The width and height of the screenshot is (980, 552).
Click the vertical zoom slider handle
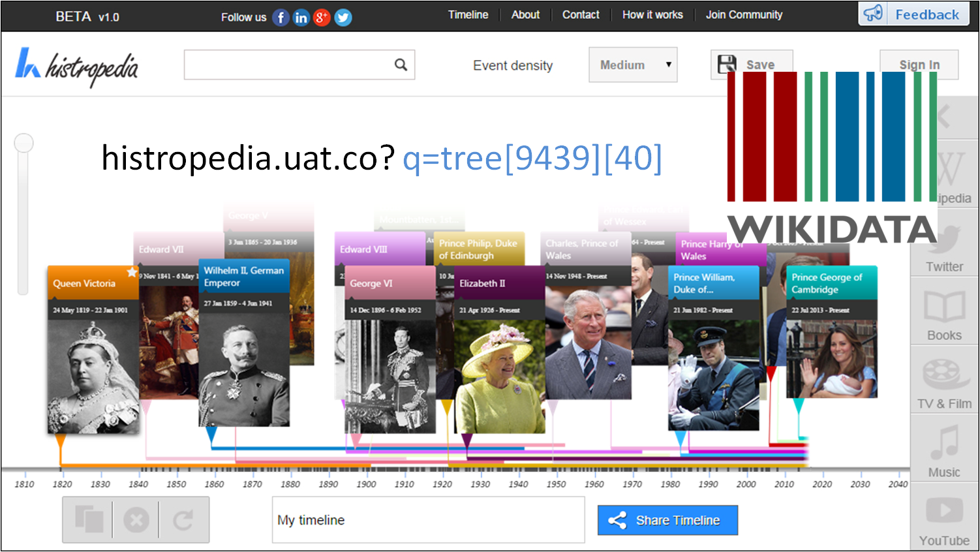[x=24, y=143]
